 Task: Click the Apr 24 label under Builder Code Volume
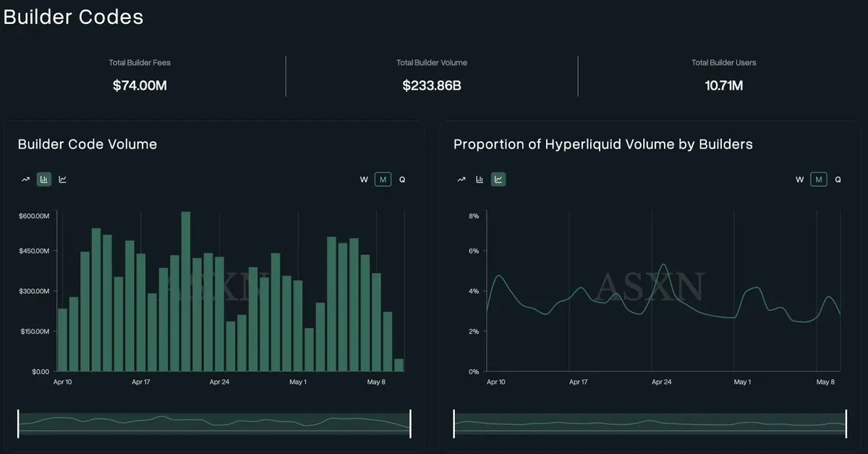(x=219, y=381)
